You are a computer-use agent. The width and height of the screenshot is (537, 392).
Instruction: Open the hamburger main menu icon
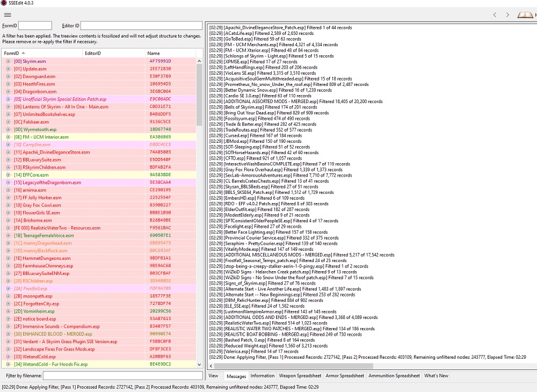click(8, 14)
